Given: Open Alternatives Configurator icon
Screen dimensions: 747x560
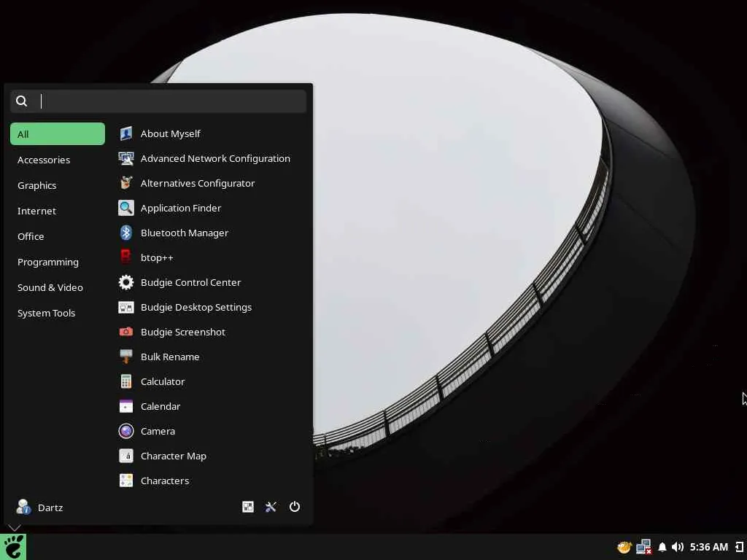Looking at the screenshot, I should (125, 183).
